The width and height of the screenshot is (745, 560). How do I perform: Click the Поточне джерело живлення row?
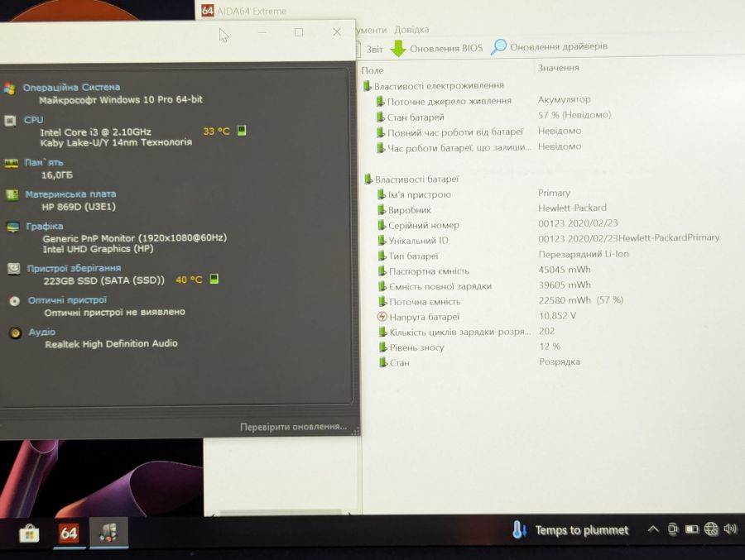coord(483,101)
